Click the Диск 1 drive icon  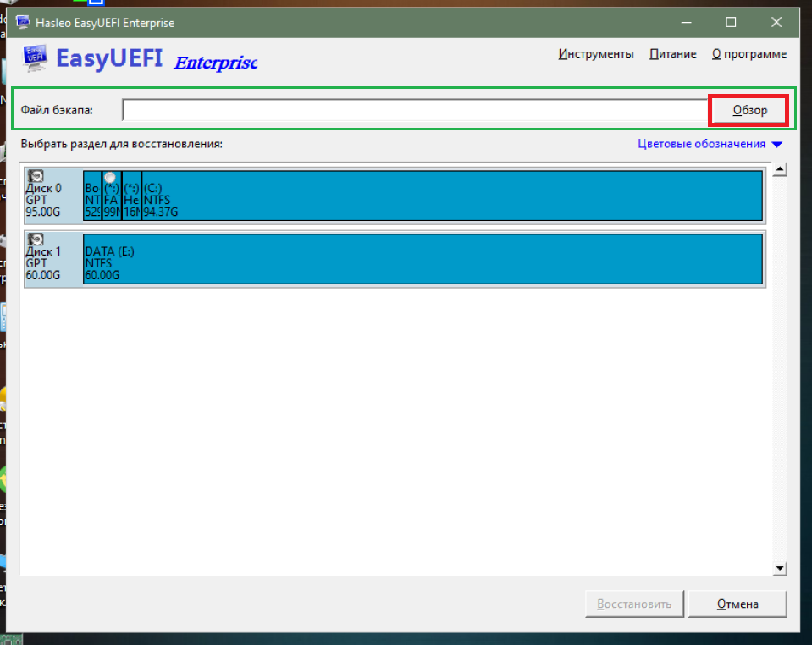point(36,240)
